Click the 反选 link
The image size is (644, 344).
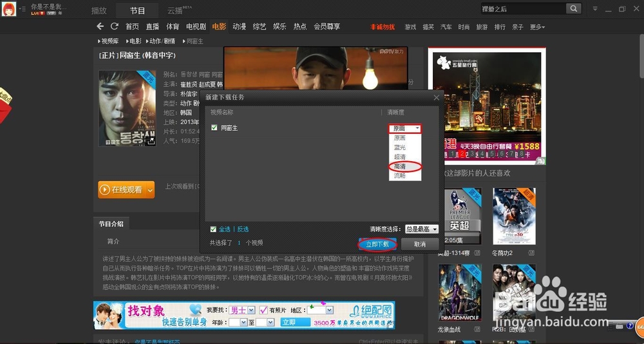pyautogui.click(x=243, y=229)
